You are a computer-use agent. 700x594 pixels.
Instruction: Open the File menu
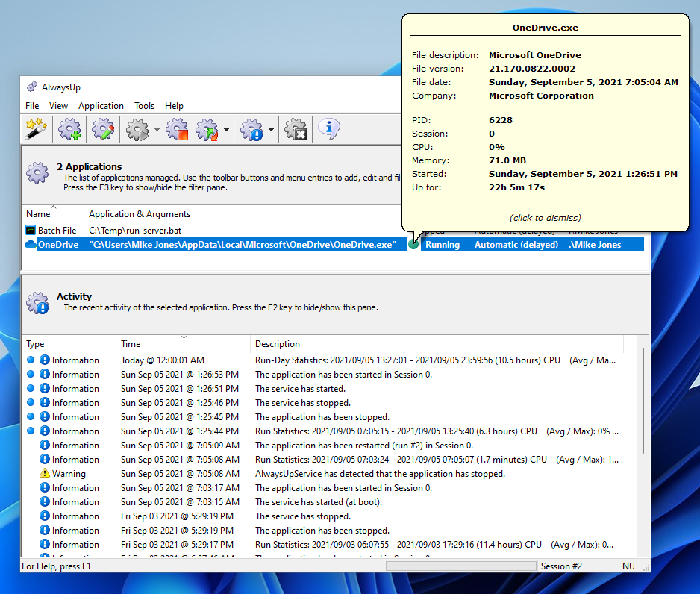click(x=32, y=106)
